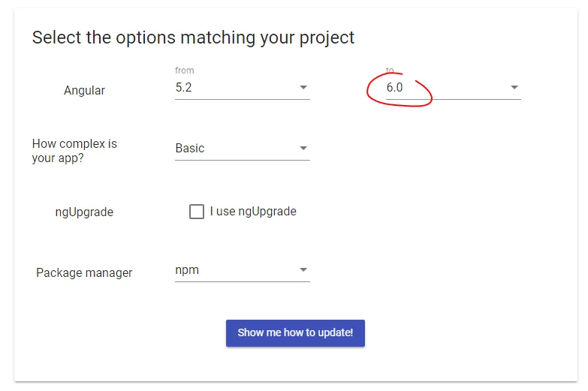Click the empty space right of the package manager dropdown
This screenshot has height=391, width=588.
[x=436, y=270]
